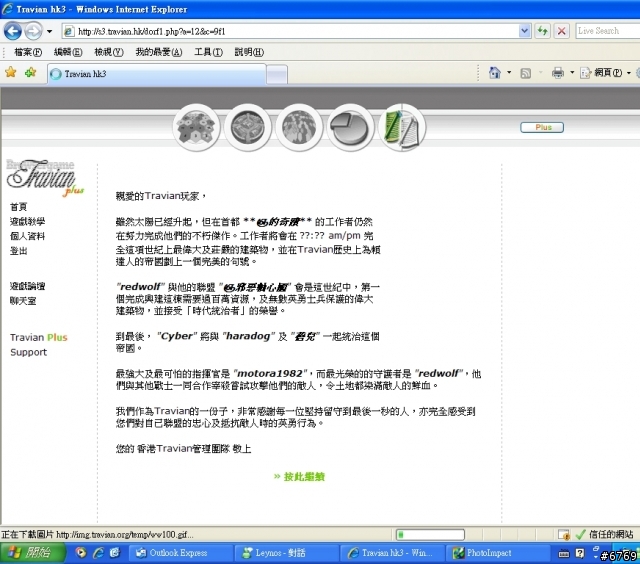Click the media player quick launch icon

[x=81, y=553]
